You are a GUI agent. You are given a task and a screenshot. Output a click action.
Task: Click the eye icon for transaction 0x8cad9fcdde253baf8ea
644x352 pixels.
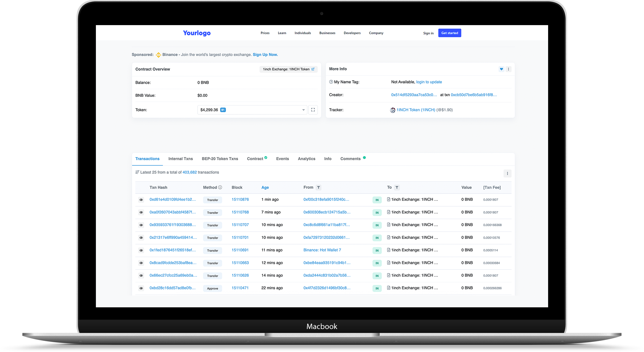coord(141,263)
